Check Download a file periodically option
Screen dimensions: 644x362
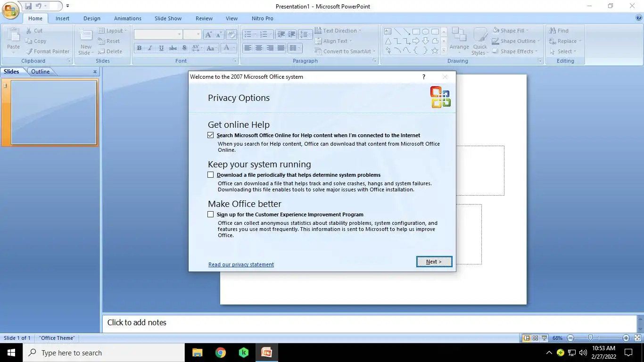pyautogui.click(x=210, y=175)
